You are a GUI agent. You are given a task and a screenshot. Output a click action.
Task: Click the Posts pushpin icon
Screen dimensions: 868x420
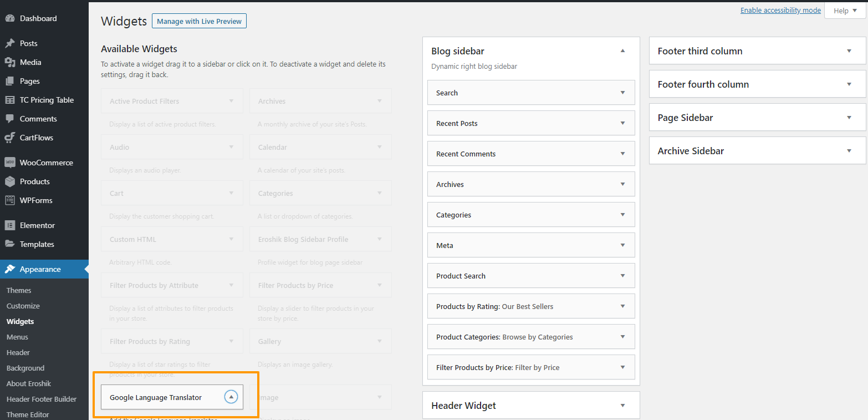[10, 43]
